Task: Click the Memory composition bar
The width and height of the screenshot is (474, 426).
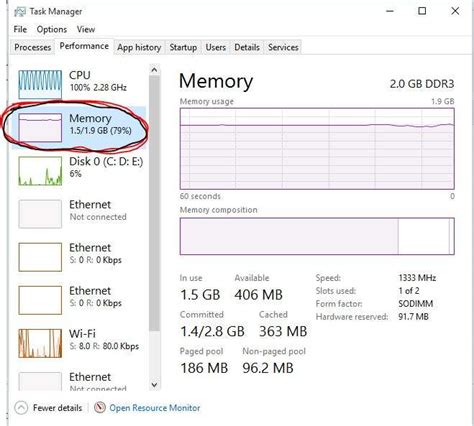Action: pyautogui.click(x=317, y=236)
